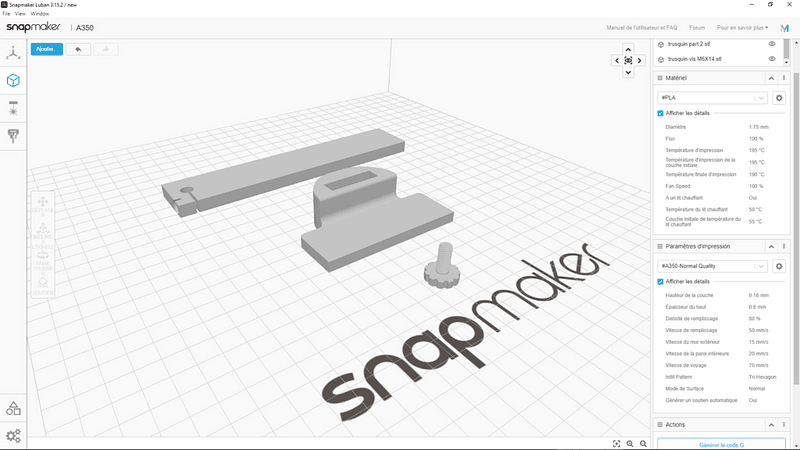Click Générer le code G button
The width and height of the screenshot is (800, 450).
(x=721, y=444)
